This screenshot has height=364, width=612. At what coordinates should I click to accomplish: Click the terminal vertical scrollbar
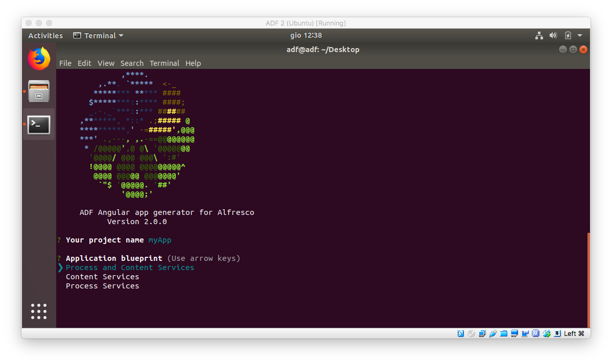588,280
